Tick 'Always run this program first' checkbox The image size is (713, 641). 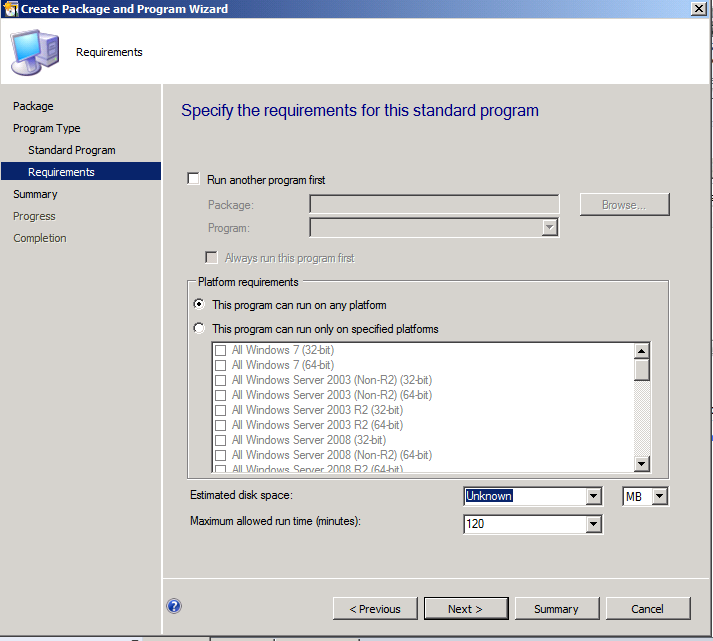[211, 257]
